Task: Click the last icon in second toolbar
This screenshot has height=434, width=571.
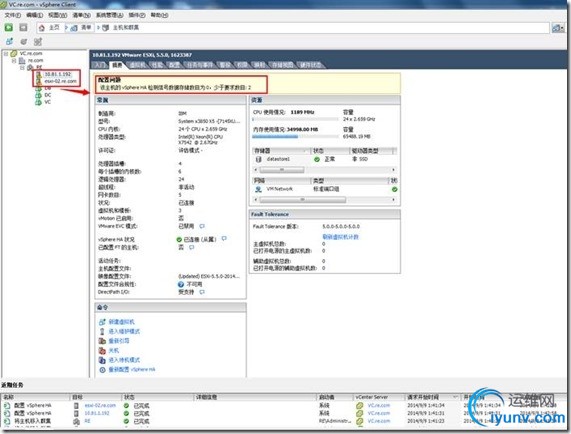Action: click(38, 42)
